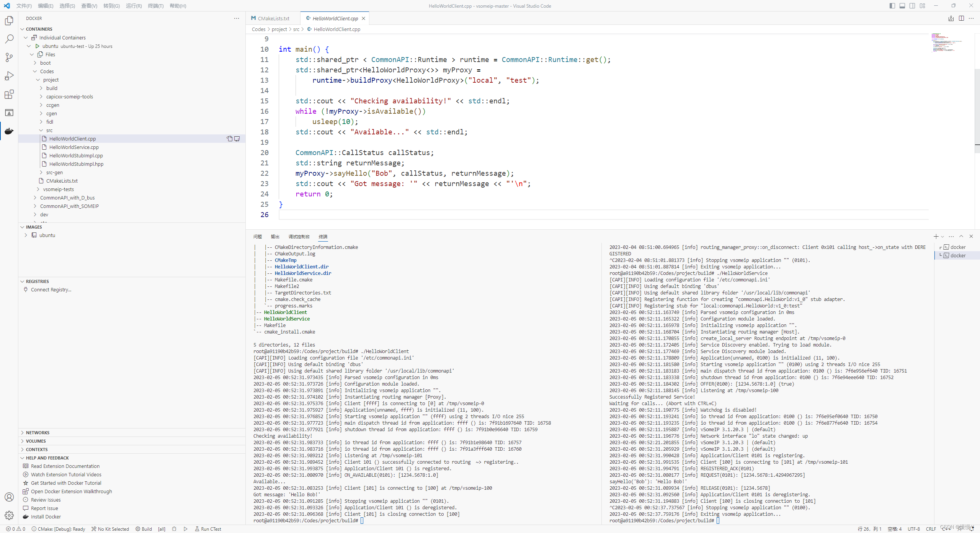Screen dimensions: 980x533
Task: Open the 终端(T) menu
Action: point(155,6)
